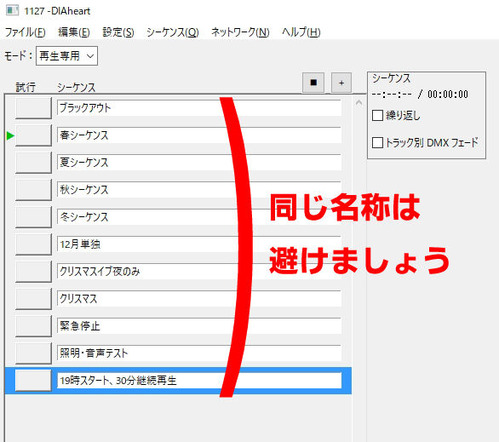Select the 19時スタート、30分継続再生 row field
Image resolution: width=499 pixels, height=442 pixels.
[199, 380]
